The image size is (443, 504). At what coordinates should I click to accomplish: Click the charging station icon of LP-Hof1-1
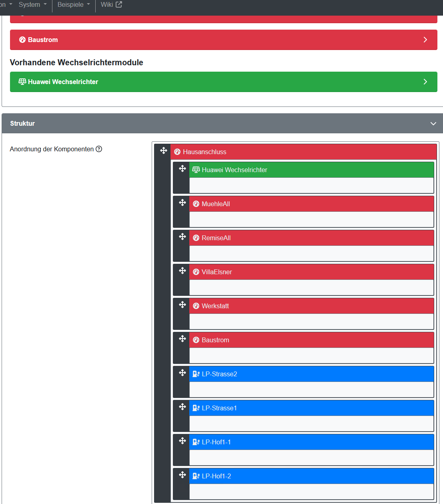tap(196, 442)
